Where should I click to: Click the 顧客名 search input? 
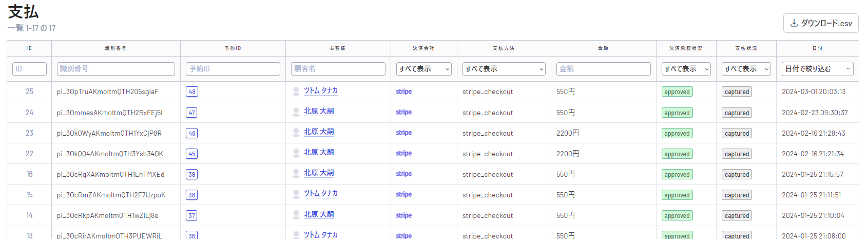pos(338,69)
